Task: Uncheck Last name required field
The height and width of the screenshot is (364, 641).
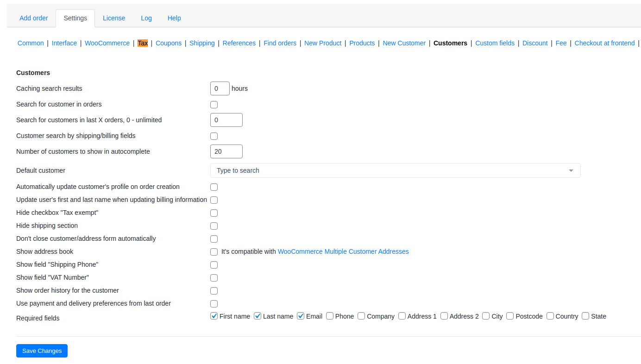Action: (x=258, y=316)
